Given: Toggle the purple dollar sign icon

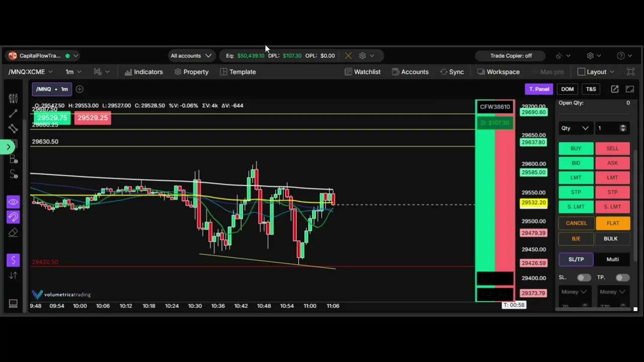Looking at the screenshot, I should [x=13, y=260].
